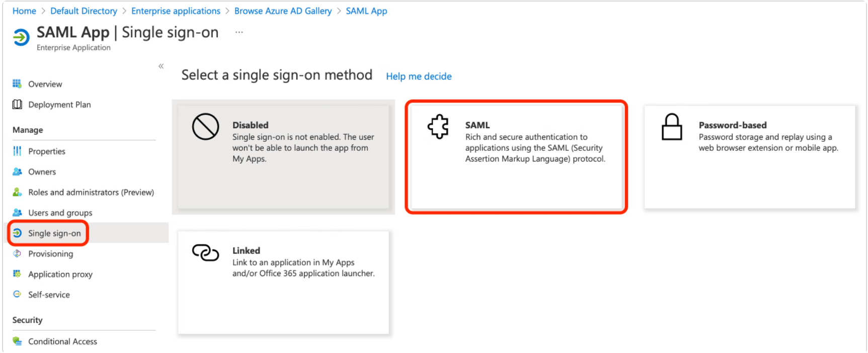Click the Roles and administrators person icon
The image size is (868, 353).
pyautogui.click(x=17, y=192)
